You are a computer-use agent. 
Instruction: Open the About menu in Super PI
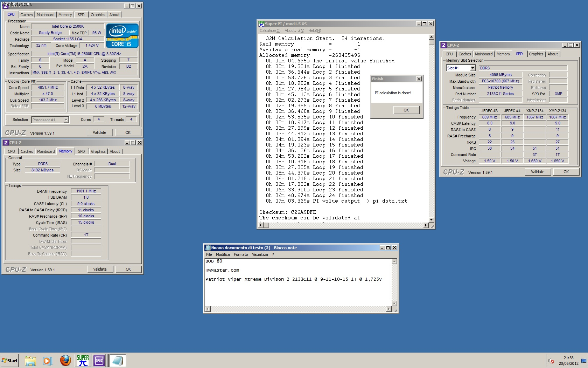click(x=294, y=30)
